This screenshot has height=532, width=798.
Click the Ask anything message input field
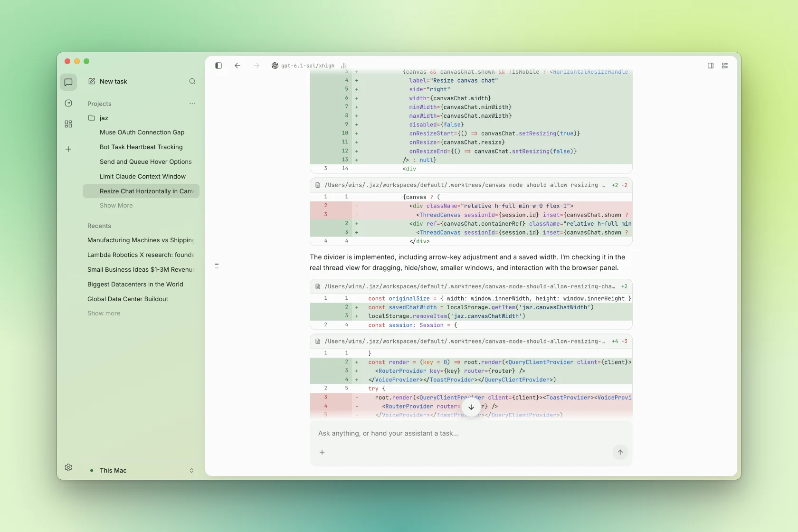471,433
